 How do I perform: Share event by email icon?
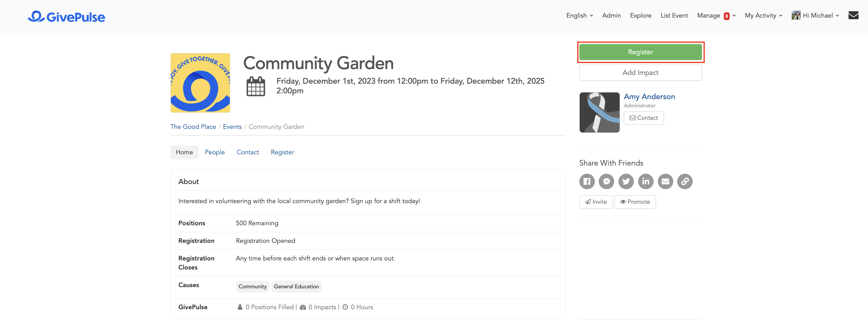[665, 181]
